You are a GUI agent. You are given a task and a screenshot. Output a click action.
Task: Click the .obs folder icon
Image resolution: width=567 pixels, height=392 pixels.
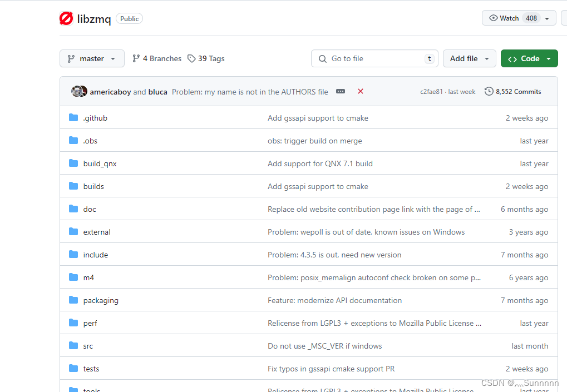click(x=73, y=140)
